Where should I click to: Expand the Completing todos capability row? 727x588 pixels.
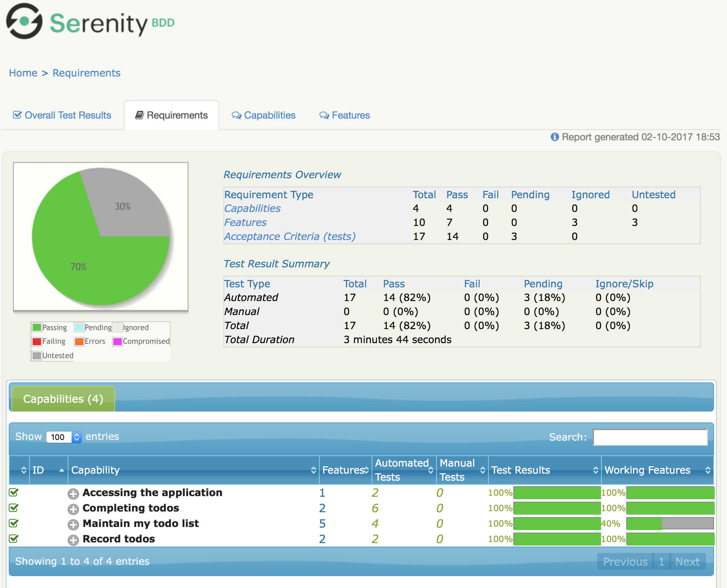[73, 509]
